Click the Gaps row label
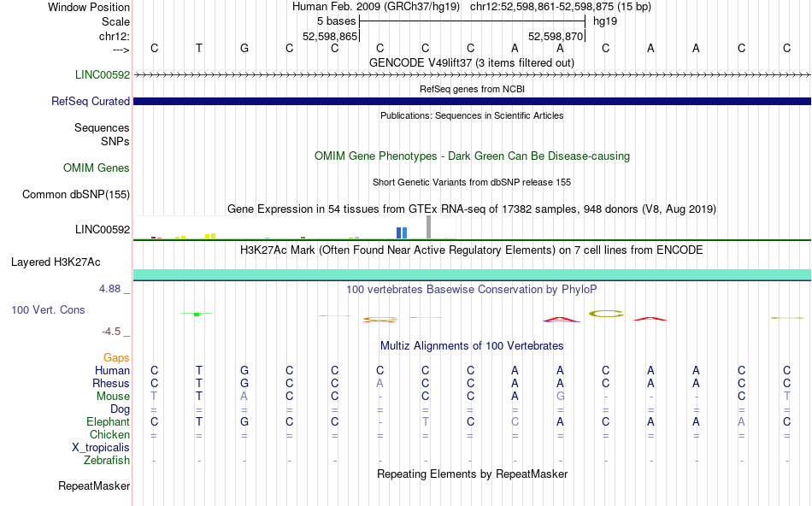 coord(116,357)
